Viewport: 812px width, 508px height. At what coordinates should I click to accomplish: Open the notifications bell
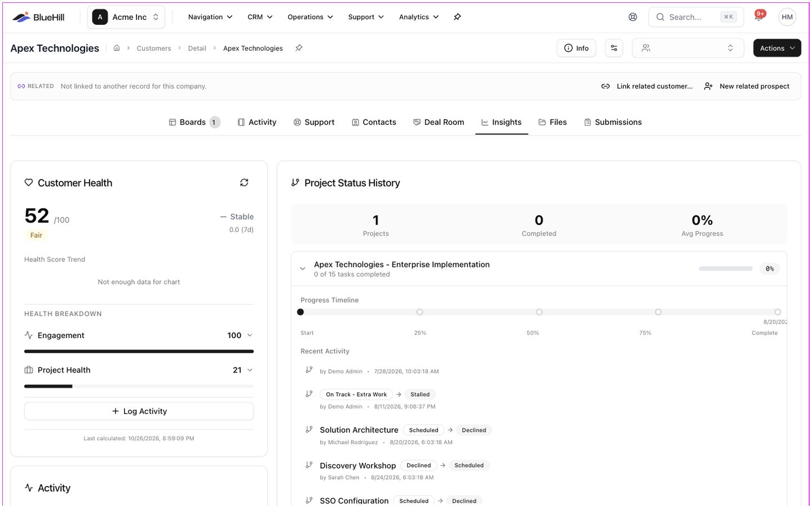pos(758,17)
